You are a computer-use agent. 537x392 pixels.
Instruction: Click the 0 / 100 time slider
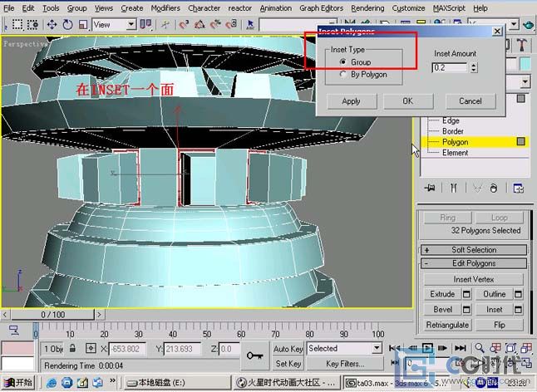click(x=52, y=315)
